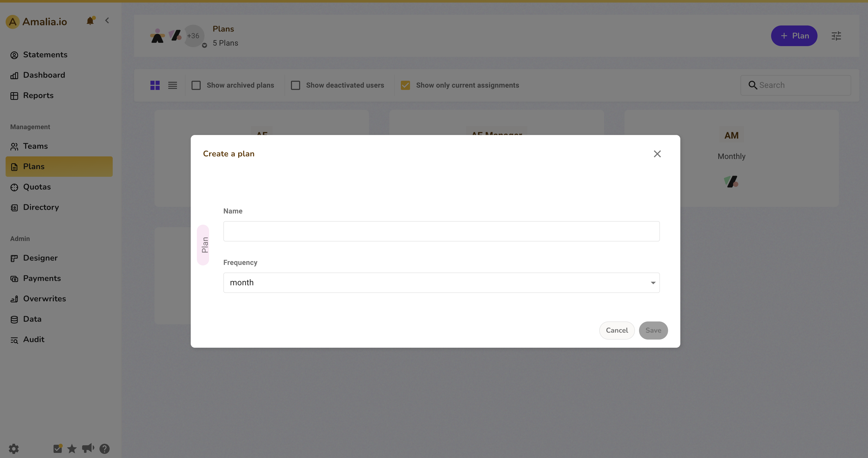Click the Payments icon in the sidebar
This screenshot has height=458, width=868.
click(14, 279)
